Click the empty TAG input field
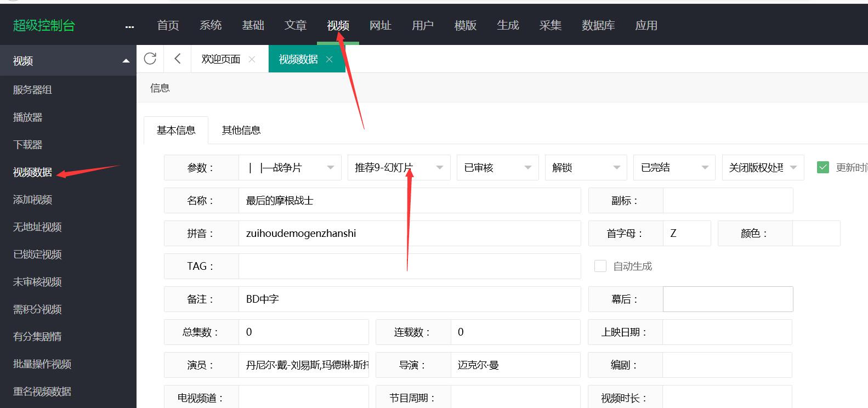 pyautogui.click(x=410, y=266)
